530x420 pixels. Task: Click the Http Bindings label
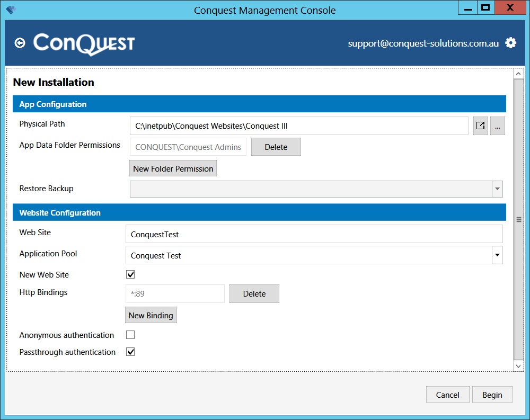point(43,292)
